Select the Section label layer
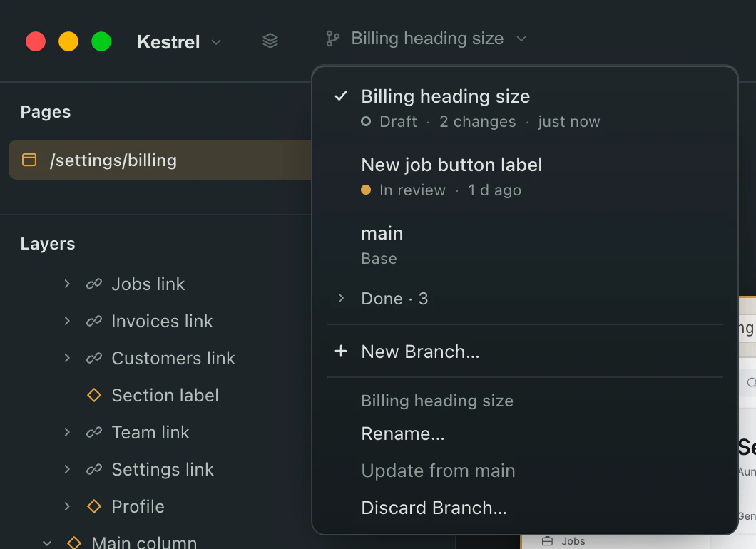Image resolution: width=756 pixels, height=549 pixels. (165, 395)
